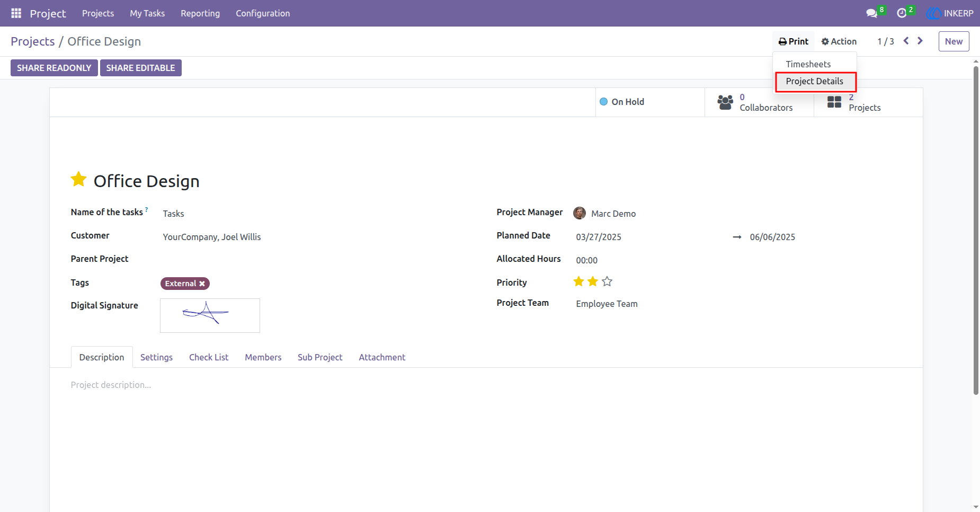Open the Action dropdown
The height and width of the screenshot is (512, 980).
(x=839, y=41)
